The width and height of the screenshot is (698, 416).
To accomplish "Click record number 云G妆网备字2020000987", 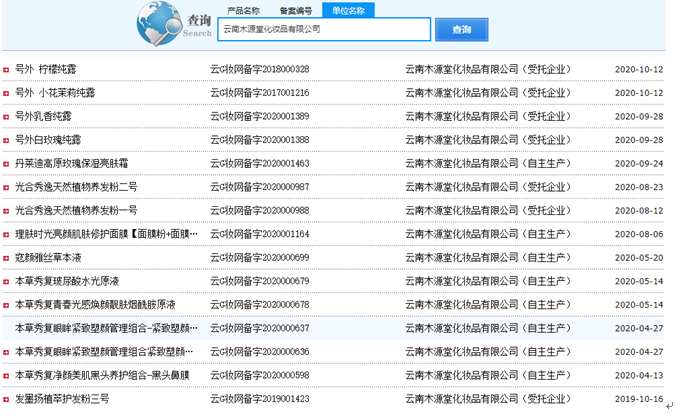I will 260,187.
